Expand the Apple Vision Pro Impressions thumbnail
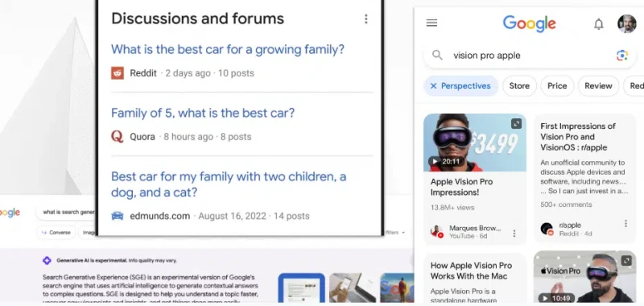Image resolution: width=644 pixels, height=306 pixels. 516,124
